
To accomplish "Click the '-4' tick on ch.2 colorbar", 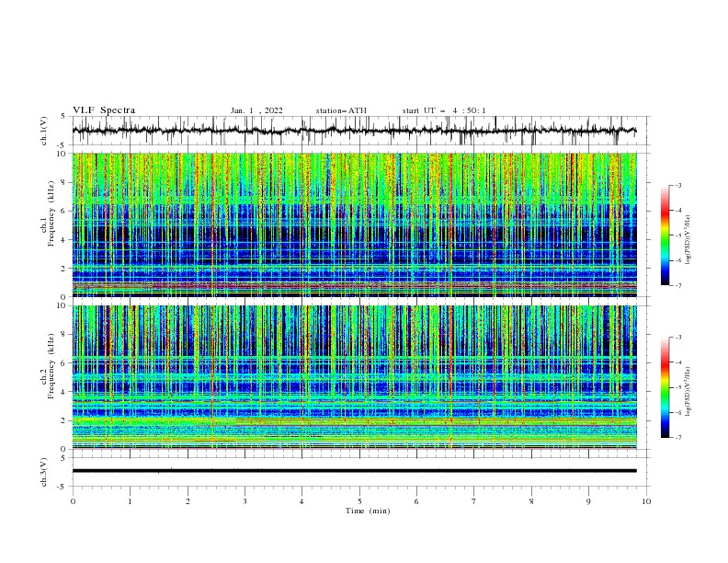I will (x=678, y=362).
